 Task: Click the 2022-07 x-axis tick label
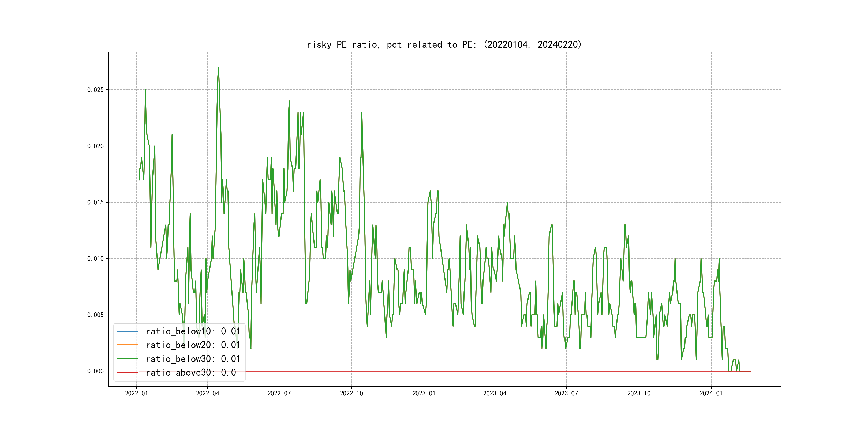[x=279, y=393]
